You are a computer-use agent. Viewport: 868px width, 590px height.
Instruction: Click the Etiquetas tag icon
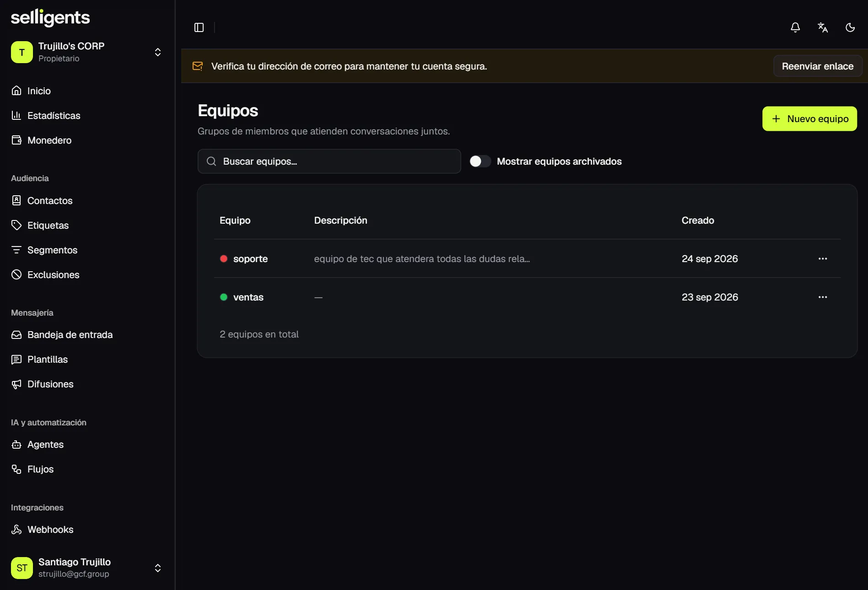coord(16,225)
